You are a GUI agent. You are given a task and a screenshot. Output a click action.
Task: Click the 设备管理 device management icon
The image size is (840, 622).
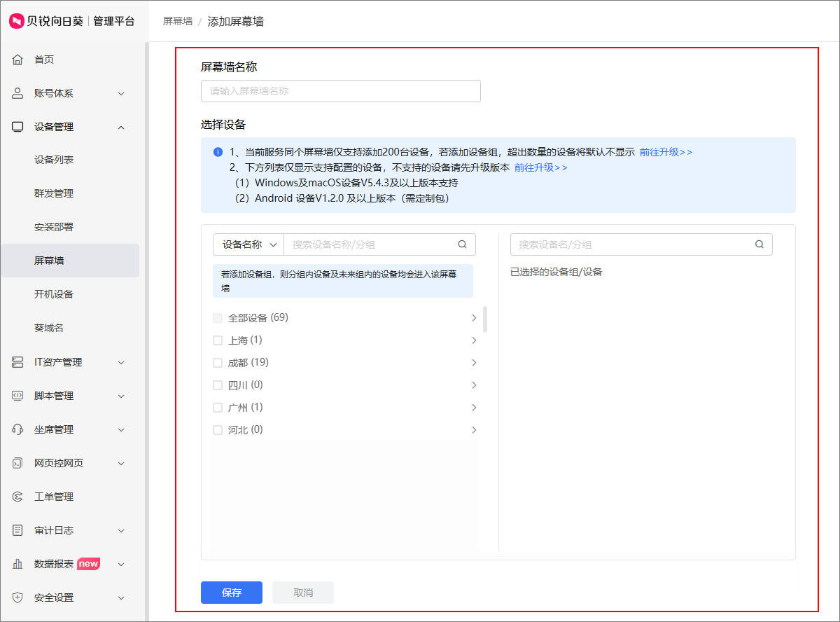17,127
